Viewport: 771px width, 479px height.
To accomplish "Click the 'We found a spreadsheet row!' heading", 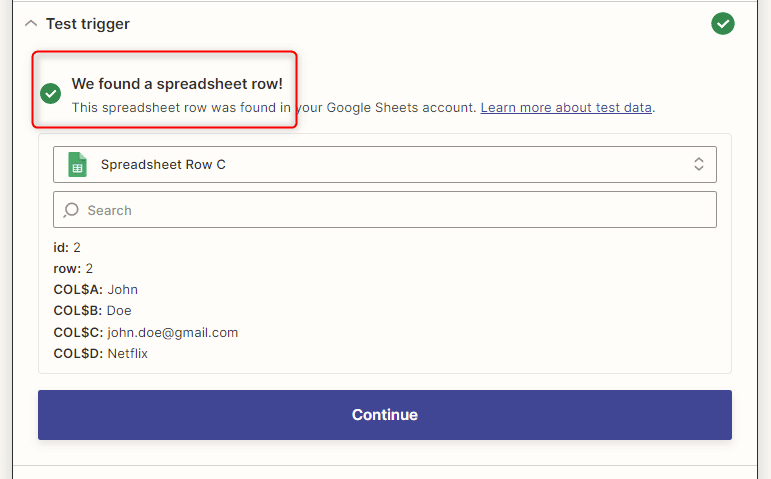I will [177, 84].
